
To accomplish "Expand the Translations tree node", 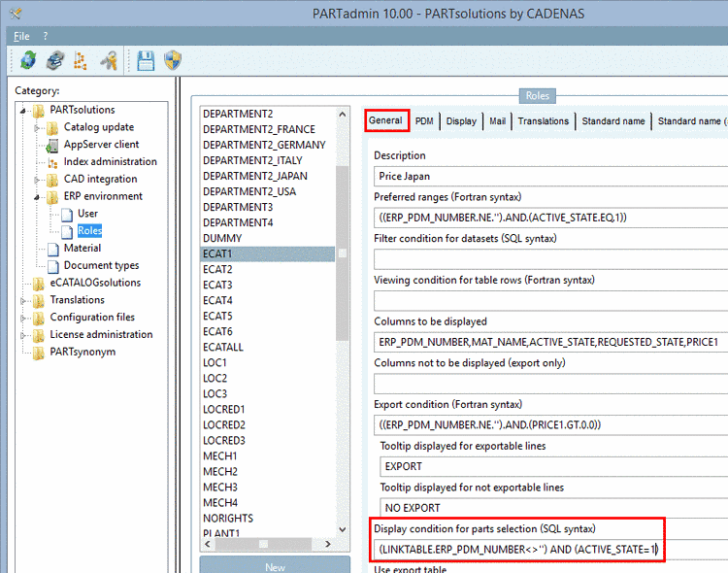I will point(22,301).
